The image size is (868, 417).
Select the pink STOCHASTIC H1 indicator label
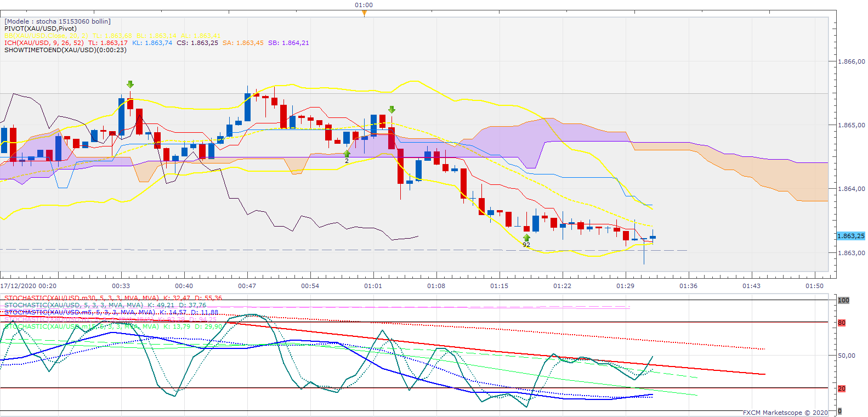tap(110, 319)
